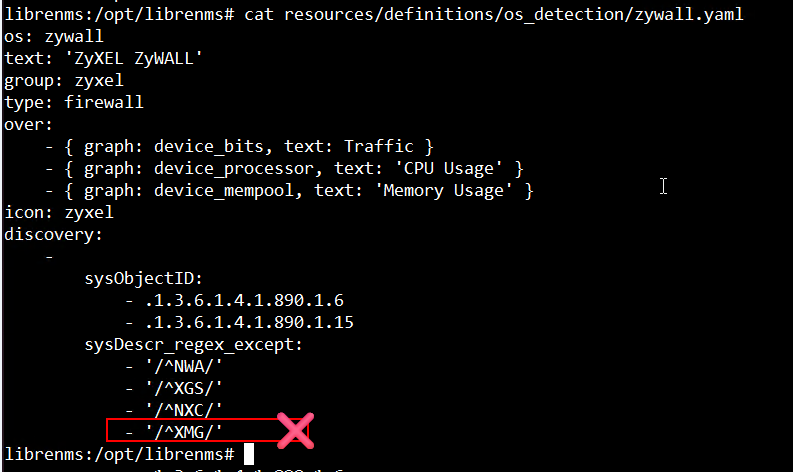Click the text 'ZyXEL ZyWALL' value
The image size is (793, 472).
coord(134,58)
